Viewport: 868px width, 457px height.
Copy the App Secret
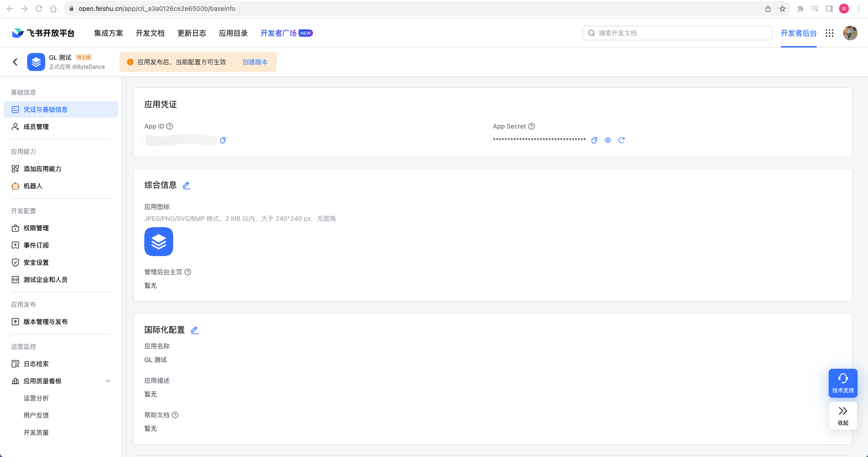[x=594, y=140]
